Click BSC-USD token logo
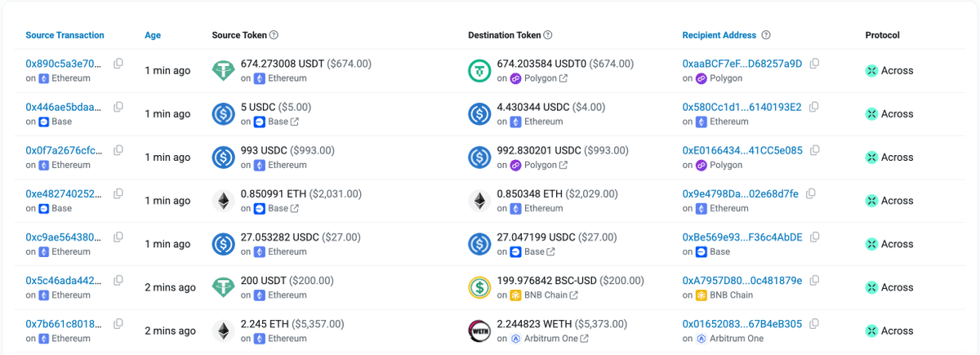 click(479, 287)
